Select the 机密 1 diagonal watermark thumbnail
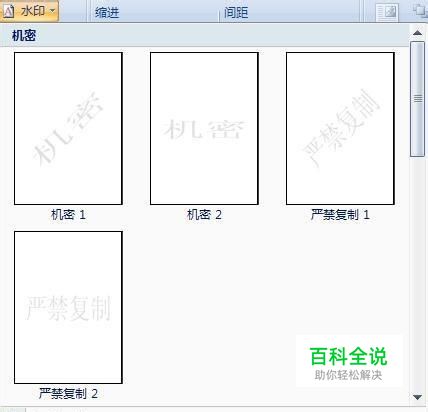This screenshot has height=412, width=428. pyautogui.click(x=68, y=128)
